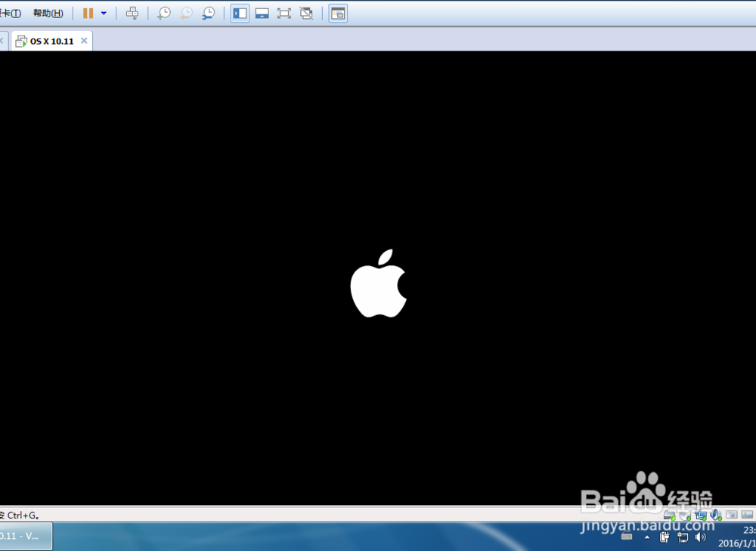Revert the virtual machine to its snapshot
756x551 pixels.
pos(186,13)
